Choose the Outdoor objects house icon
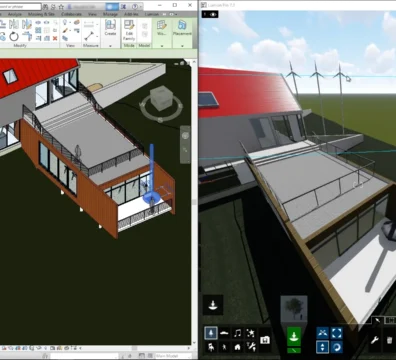This screenshot has height=360, width=396. [238, 347]
